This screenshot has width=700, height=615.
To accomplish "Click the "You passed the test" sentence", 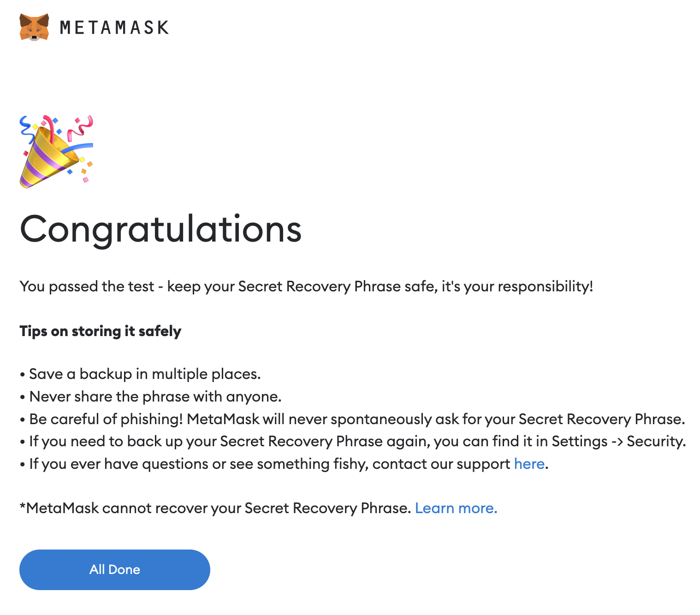I will [87, 286].
